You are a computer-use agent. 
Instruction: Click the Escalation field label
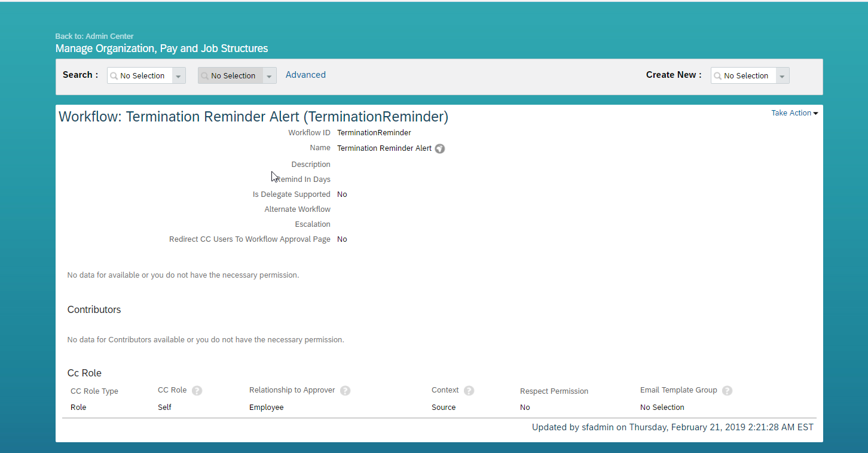(x=313, y=224)
